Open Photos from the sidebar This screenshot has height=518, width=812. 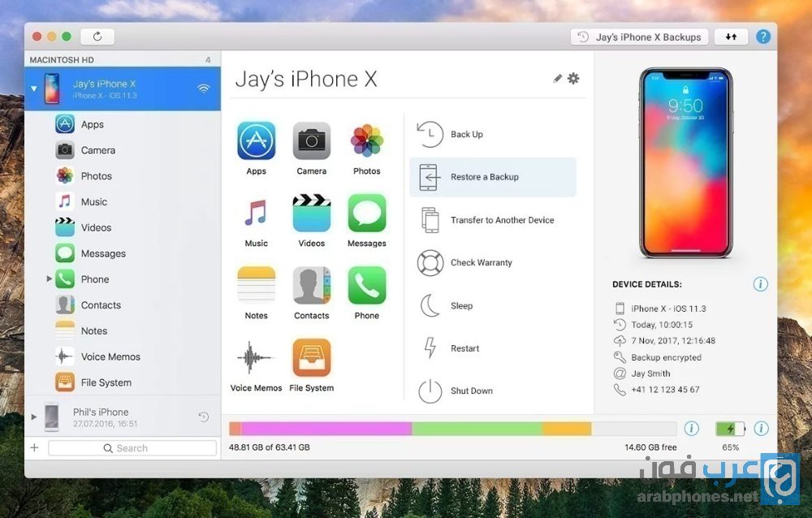[97, 175]
